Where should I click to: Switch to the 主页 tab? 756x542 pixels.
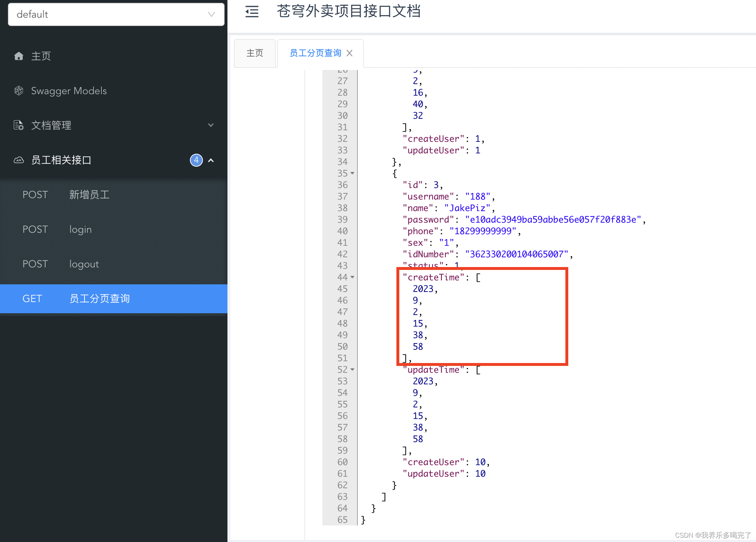(x=255, y=53)
